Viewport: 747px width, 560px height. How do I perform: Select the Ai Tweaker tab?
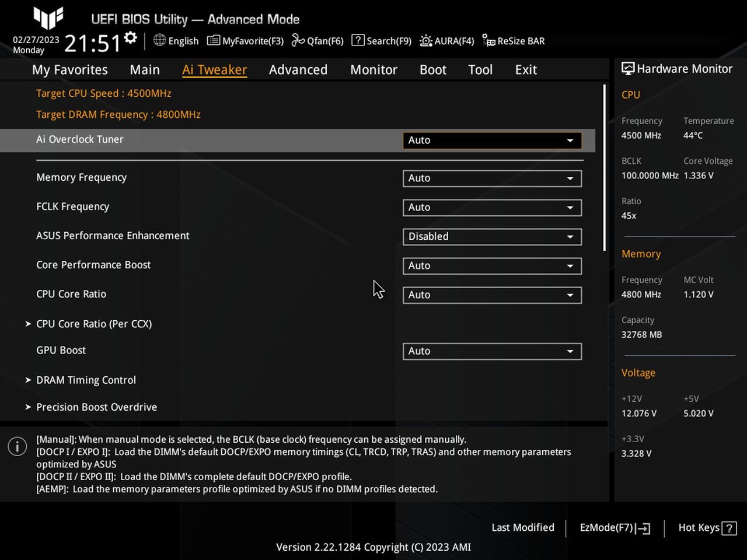(x=214, y=70)
